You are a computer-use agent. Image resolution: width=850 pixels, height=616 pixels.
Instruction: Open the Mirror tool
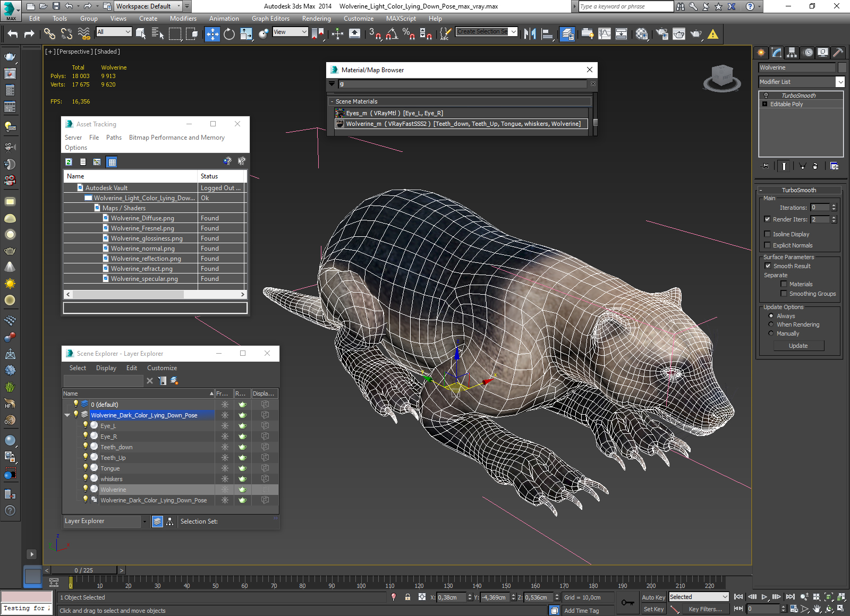[x=530, y=33]
